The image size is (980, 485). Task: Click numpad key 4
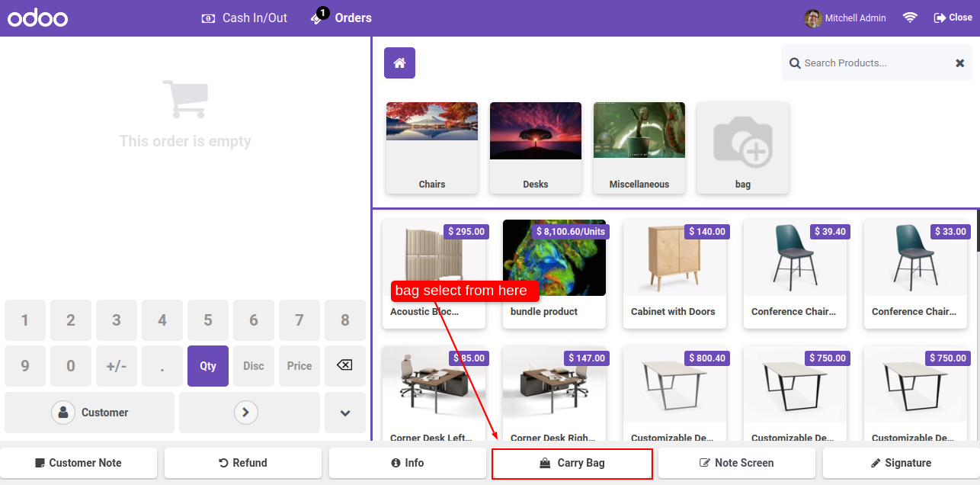tap(162, 320)
